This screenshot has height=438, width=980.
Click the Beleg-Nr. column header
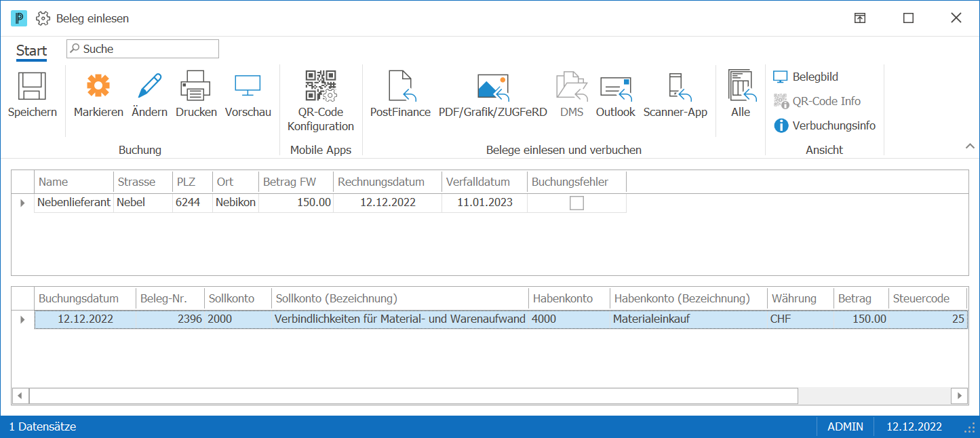(170, 298)
